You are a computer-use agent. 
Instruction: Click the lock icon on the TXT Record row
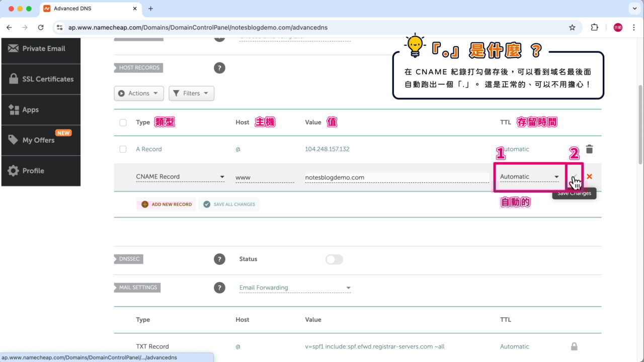pos(574,346)
